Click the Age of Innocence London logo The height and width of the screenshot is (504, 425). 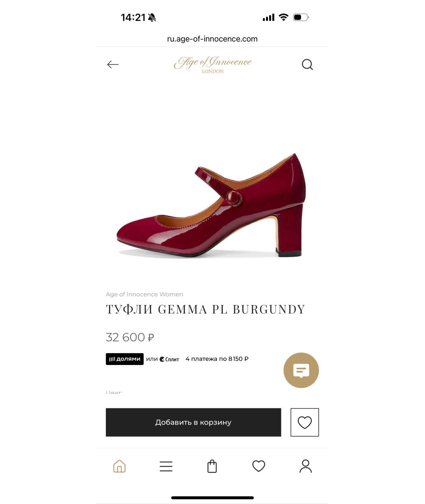213,65
